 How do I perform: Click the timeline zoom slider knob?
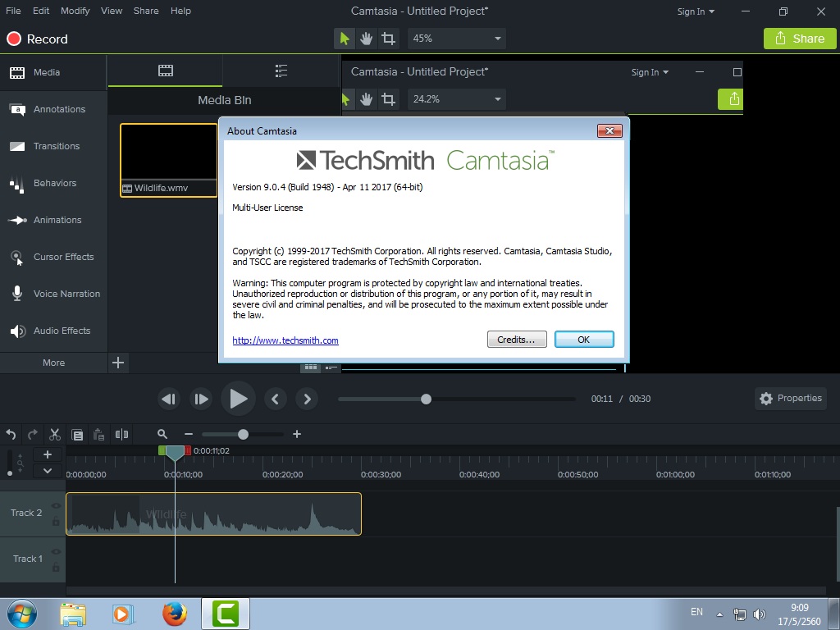[243, 435]
